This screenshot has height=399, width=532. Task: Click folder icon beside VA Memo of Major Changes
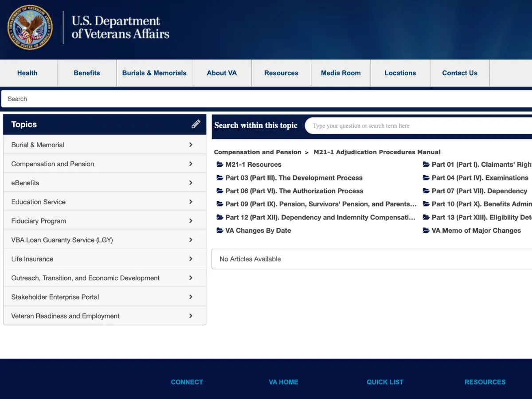click(x=426, y=231)
